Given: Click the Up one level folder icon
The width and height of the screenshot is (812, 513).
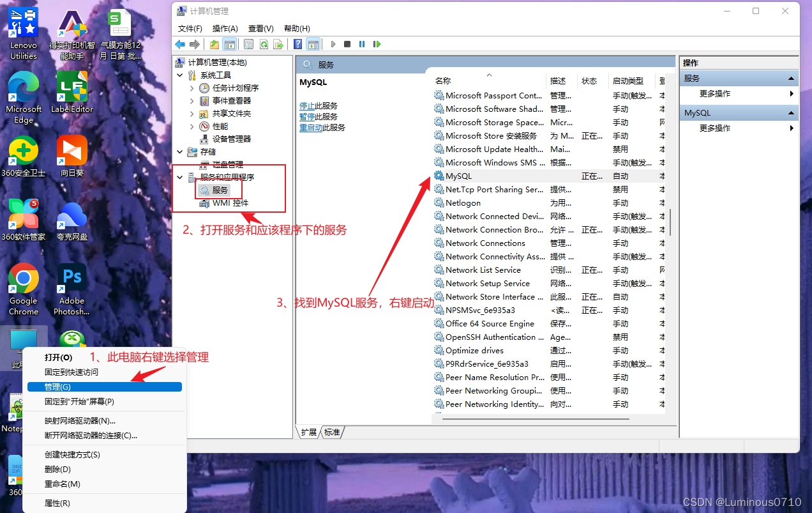Looking at the screenshot, I should [x=214, y=44].
